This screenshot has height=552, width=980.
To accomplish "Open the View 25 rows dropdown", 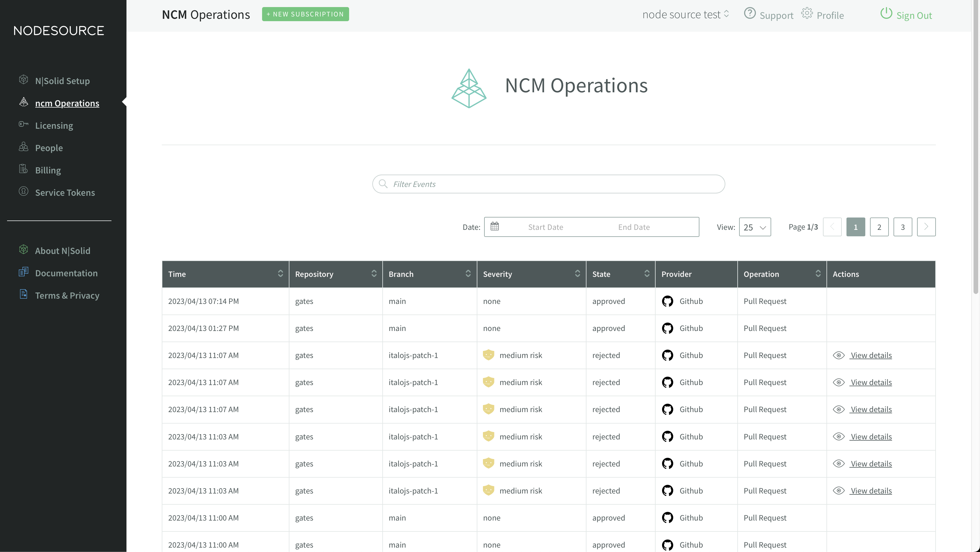I will tap(755, 227).
